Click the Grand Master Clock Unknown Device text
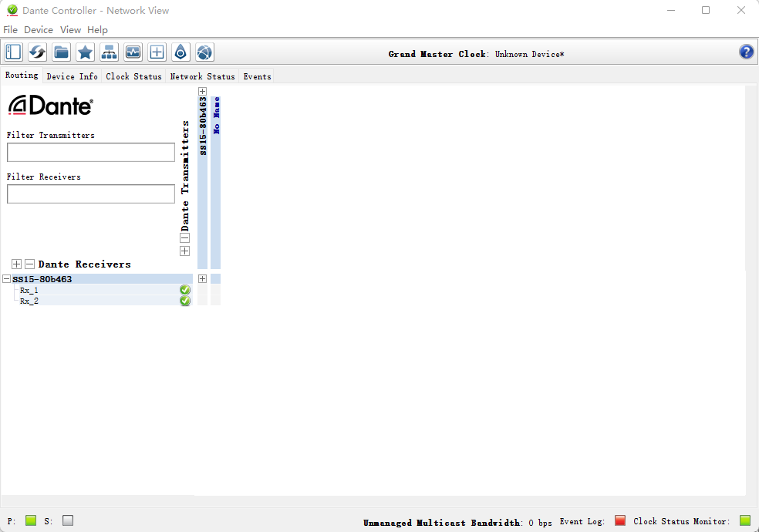The image size is (759, 532). click(x=477, y=54)
